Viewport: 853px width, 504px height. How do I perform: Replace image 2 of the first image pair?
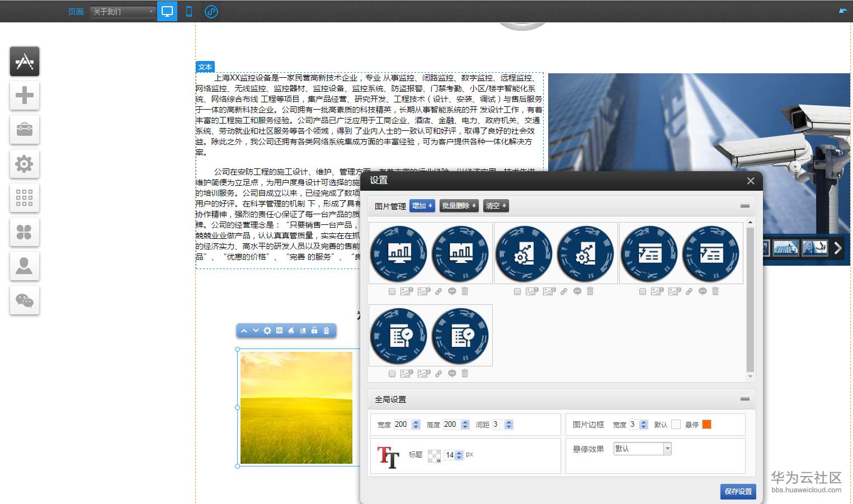point(424,291)
